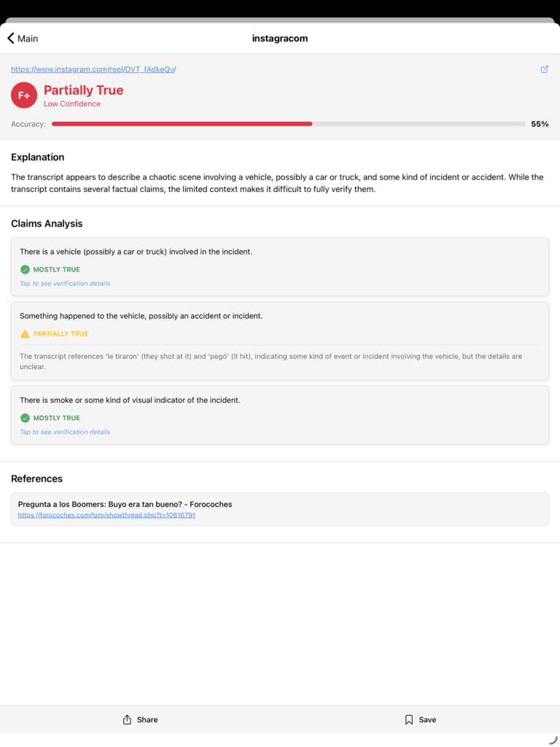Tap the share icon in bottom bar
560x747 pixels.
coord(128,720)
